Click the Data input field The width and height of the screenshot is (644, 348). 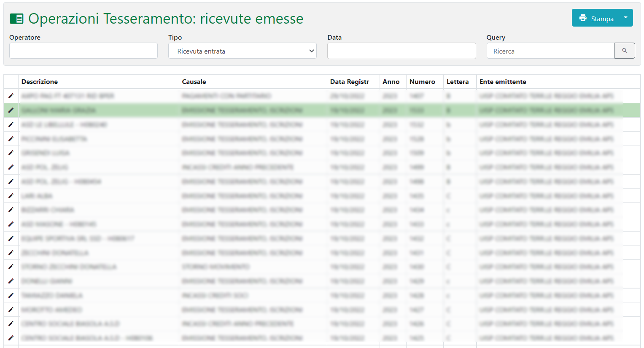point(401,51)
